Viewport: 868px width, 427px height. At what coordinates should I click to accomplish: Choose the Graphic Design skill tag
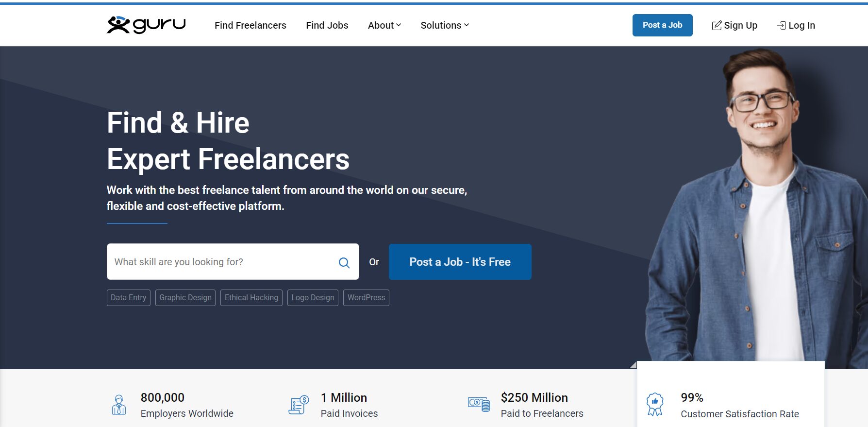pyautogui.click(x=185, y=298)
